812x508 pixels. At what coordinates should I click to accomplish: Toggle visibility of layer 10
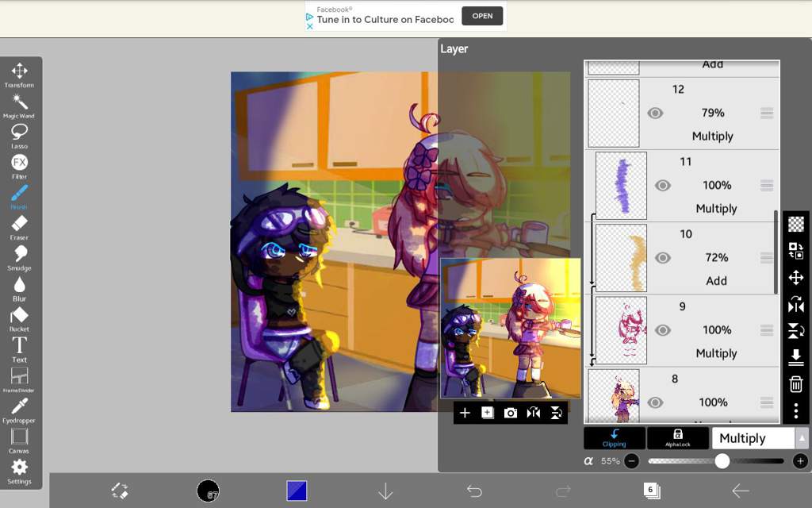click(662, 258)
